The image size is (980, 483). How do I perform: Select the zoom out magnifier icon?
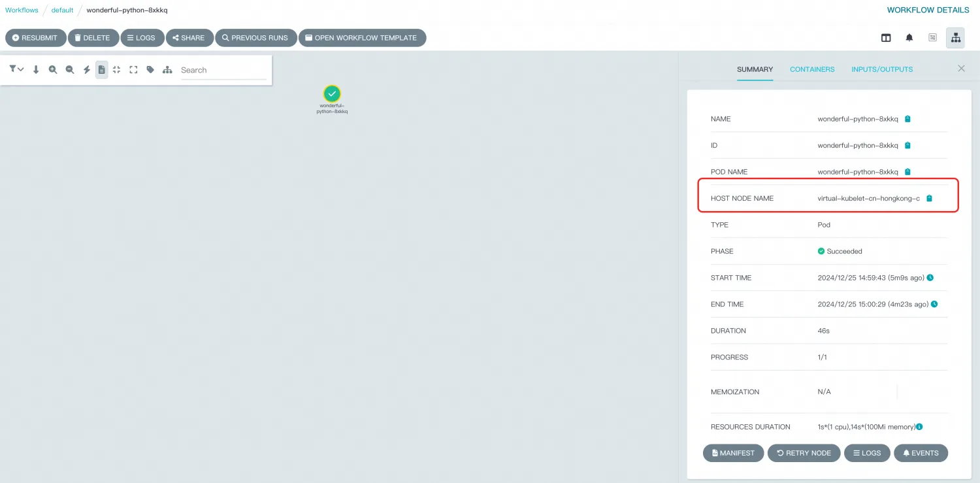(x=70, y=69)
